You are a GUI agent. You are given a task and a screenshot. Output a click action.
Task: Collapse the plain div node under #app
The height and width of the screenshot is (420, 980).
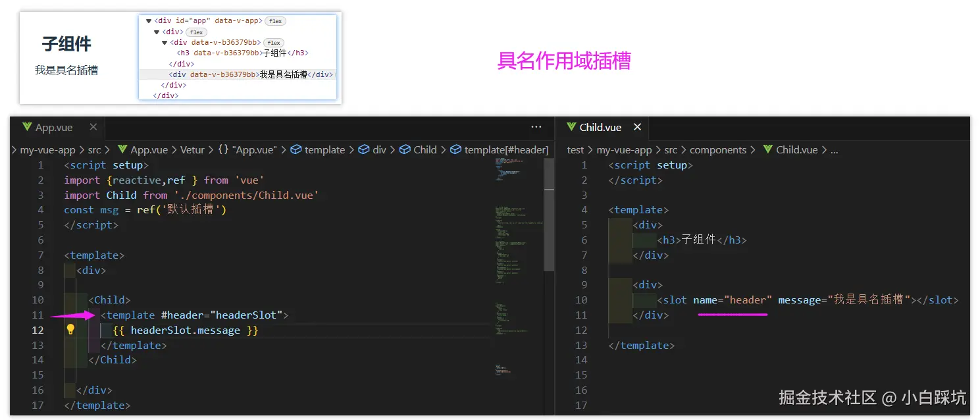click(157, 32)
